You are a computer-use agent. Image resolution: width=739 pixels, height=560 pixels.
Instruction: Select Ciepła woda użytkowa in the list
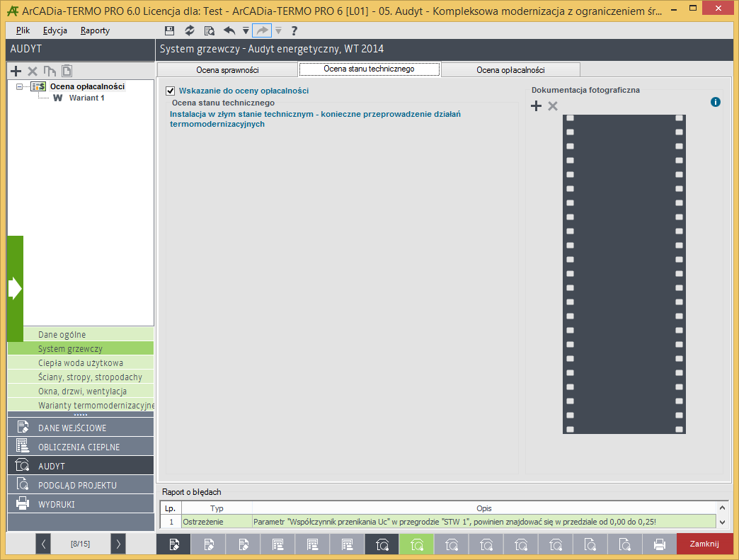point(81,362)
